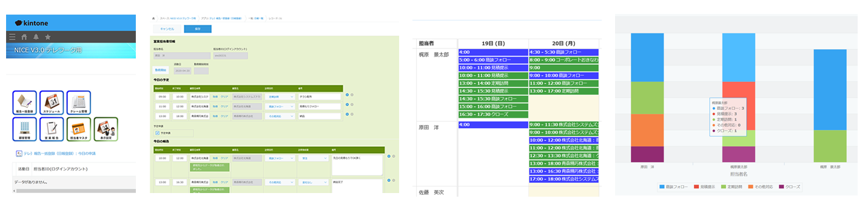Click the キャンセル button

pyautogui.click(x=167, y=29)
